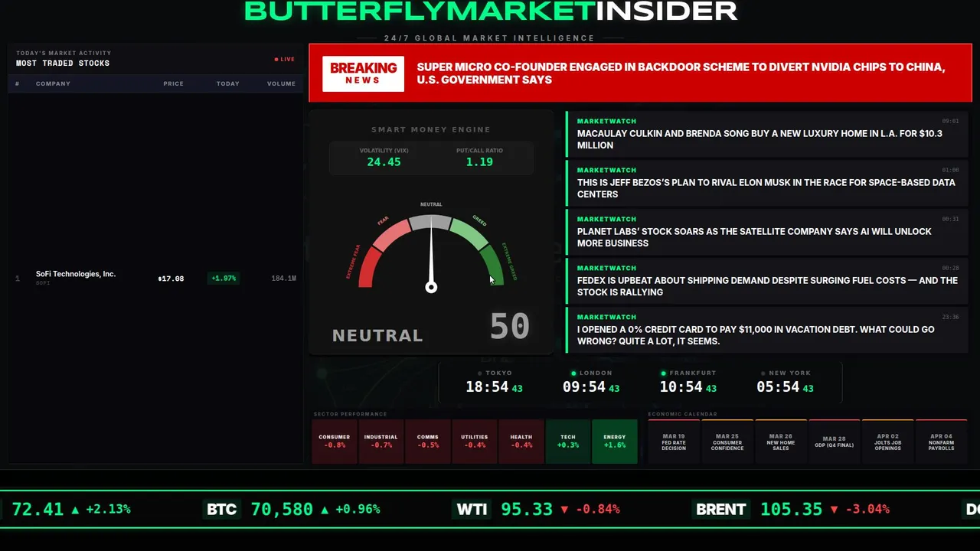Screen dimensions: 980x551
Task: Click the Smart Money Engine panel title
Action: click(431, 130)
